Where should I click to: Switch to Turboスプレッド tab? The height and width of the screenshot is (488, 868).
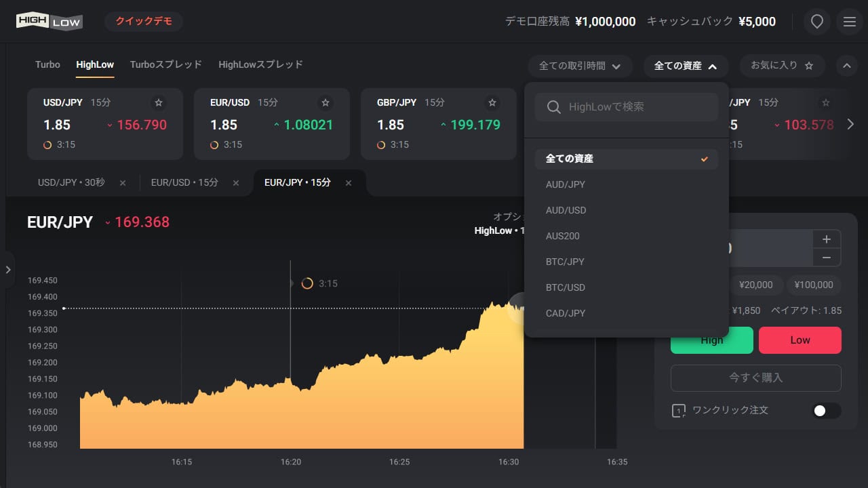(166, 64)
